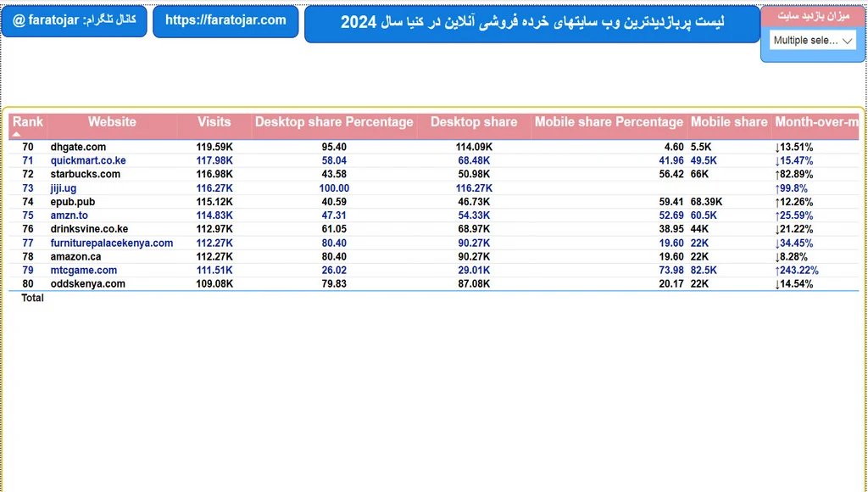The image size is (868, 492).
Task: Sort by the Month-over-month column header
Action: pos(816,122)
